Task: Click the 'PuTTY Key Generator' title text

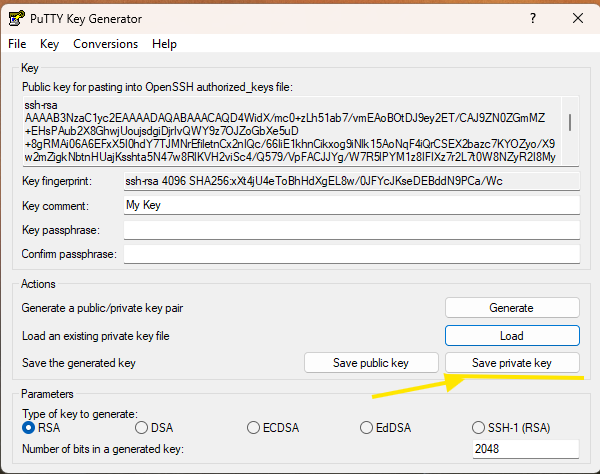Action: pyautogui.click(x=86, y=19)
